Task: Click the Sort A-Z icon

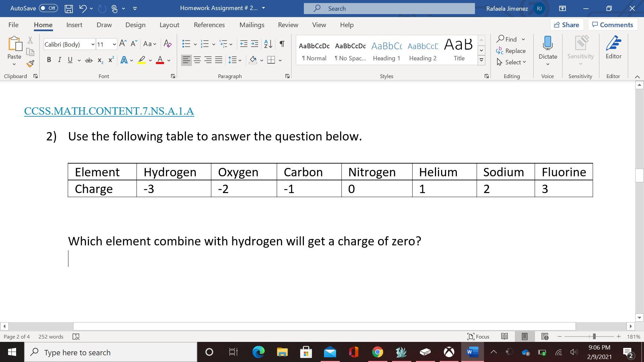Action: tap(268, 44)
